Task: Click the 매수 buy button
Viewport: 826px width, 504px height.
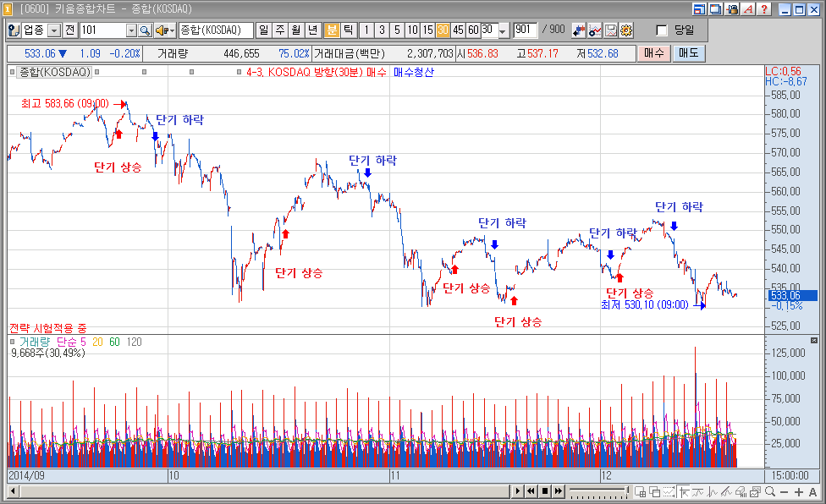Action: tap(653, 53)
